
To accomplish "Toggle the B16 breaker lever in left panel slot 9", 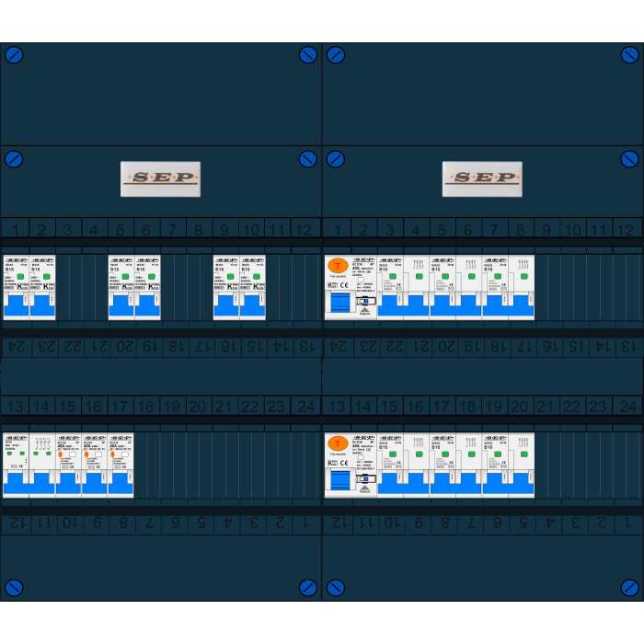I will [226, 306].
